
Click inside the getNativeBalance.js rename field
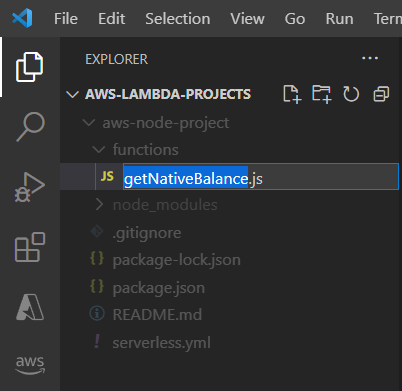tap(261, 177)
